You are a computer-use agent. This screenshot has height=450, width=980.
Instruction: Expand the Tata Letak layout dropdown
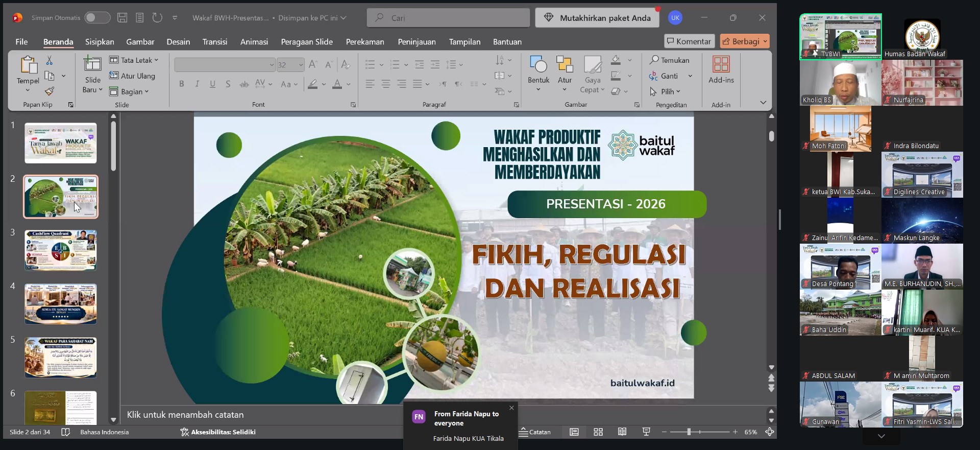[134, 60]
